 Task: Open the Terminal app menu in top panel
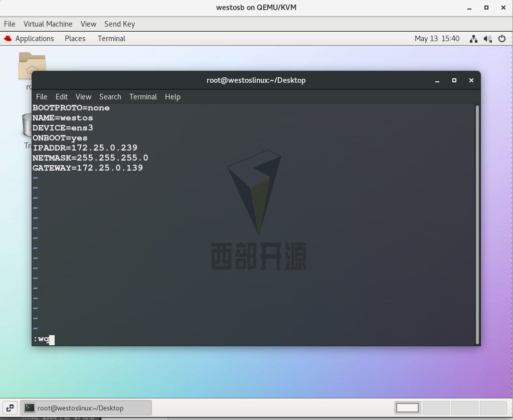[111, 39]
